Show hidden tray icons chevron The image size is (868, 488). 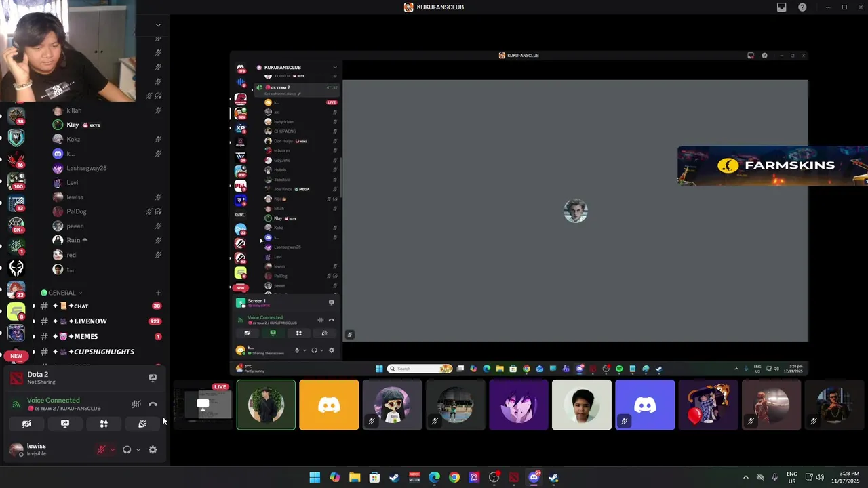(745, 477)
